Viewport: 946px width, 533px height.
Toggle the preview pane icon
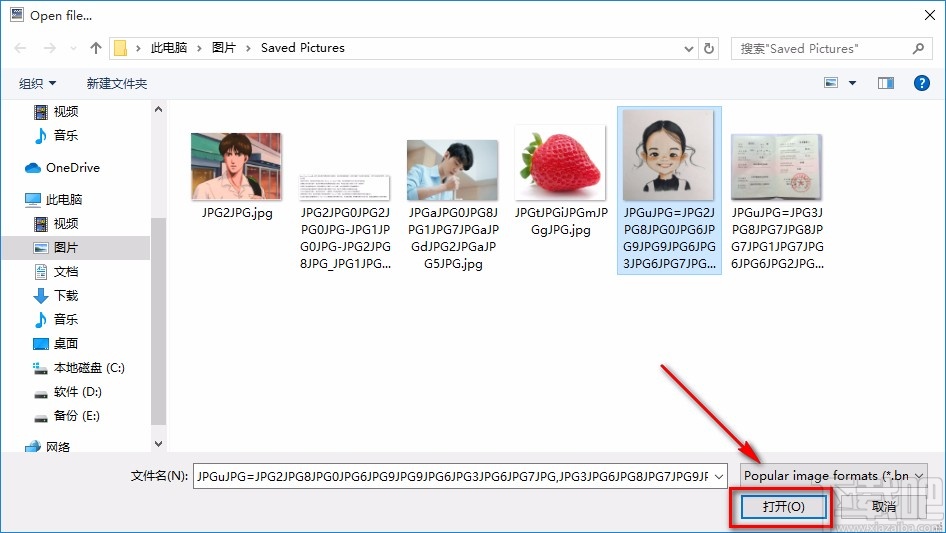[886, 83]
